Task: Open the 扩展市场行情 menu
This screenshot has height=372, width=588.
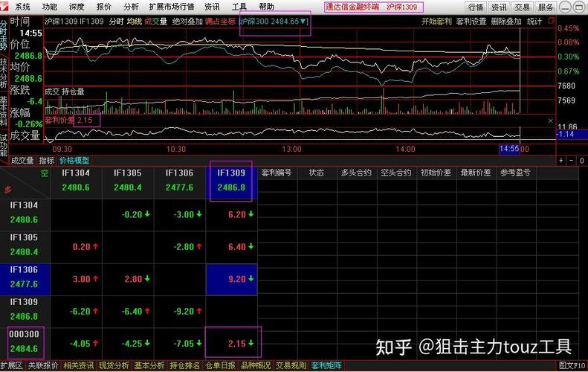Action: point(172,7)
